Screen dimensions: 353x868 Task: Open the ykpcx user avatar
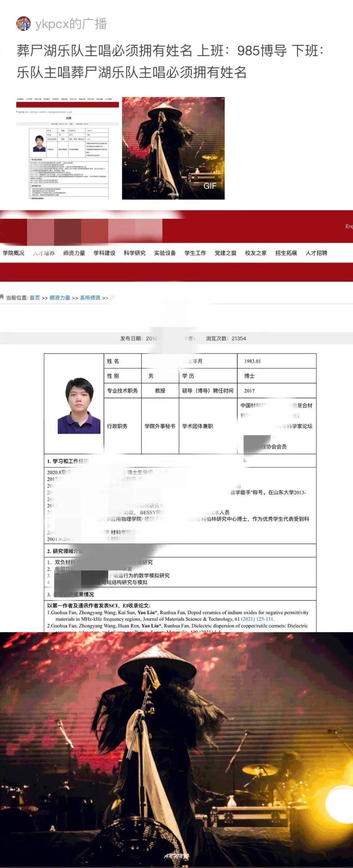coord(24,24)
